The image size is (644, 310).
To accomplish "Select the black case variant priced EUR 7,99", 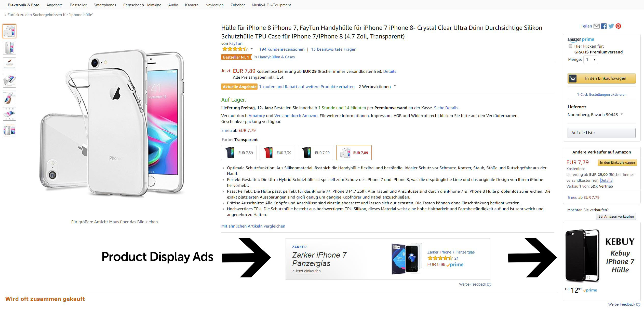I will (x=315, y=153).
